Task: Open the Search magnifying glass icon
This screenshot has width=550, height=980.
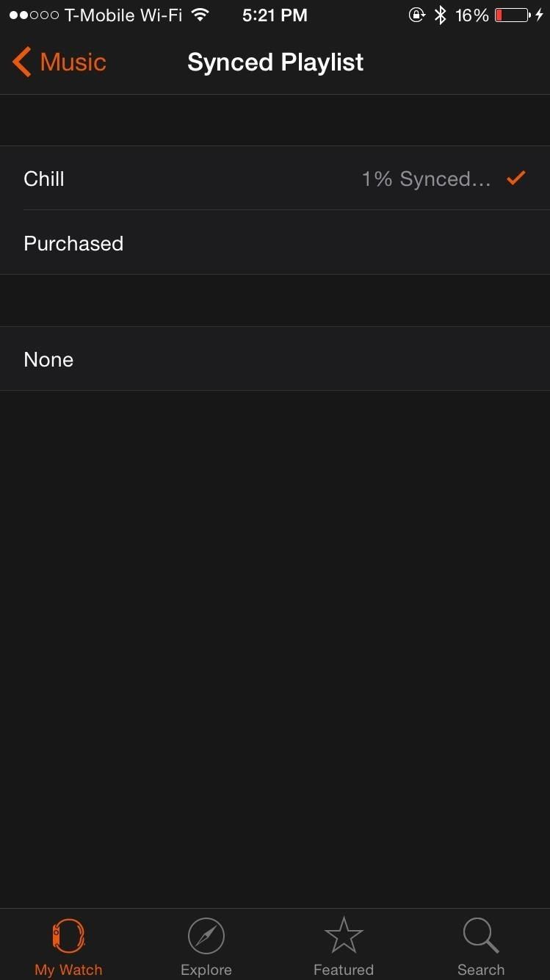Action: [481, 936]
